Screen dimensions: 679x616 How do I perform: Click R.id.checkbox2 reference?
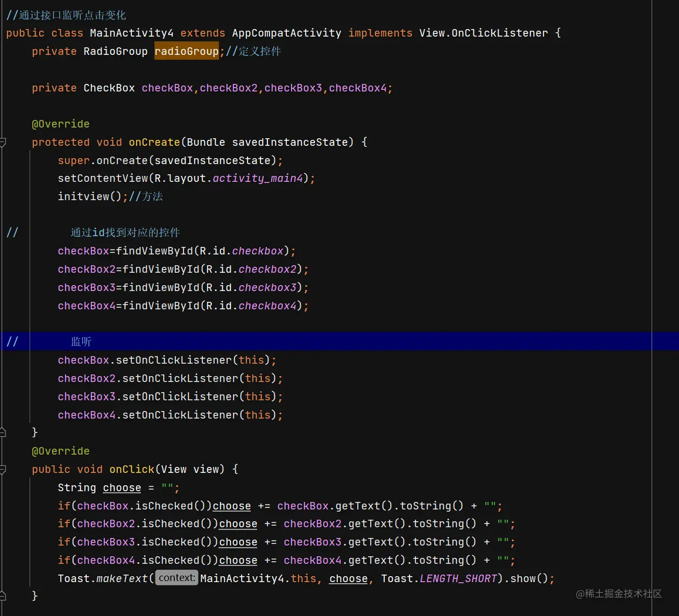tap(251, 269)
